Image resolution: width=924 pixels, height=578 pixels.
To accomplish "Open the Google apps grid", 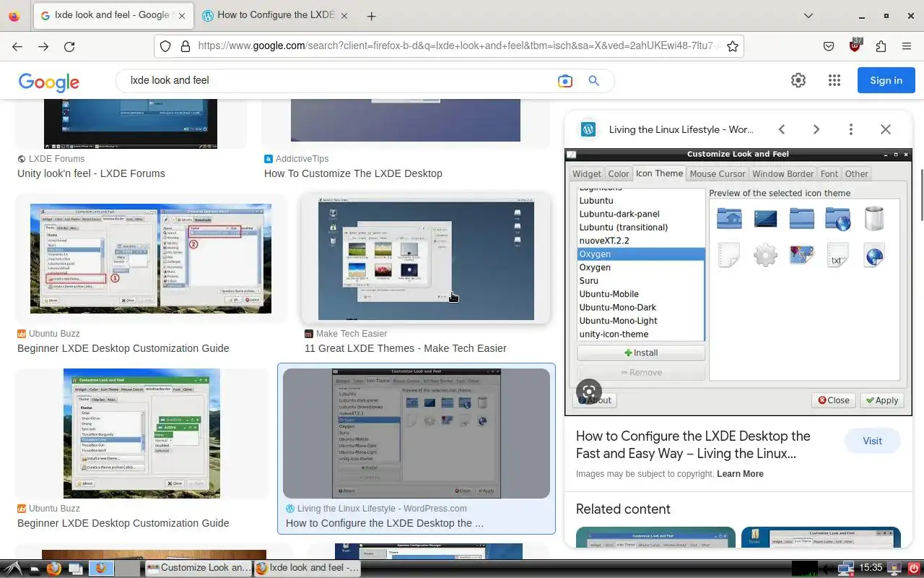I will [x=834, y=80].
